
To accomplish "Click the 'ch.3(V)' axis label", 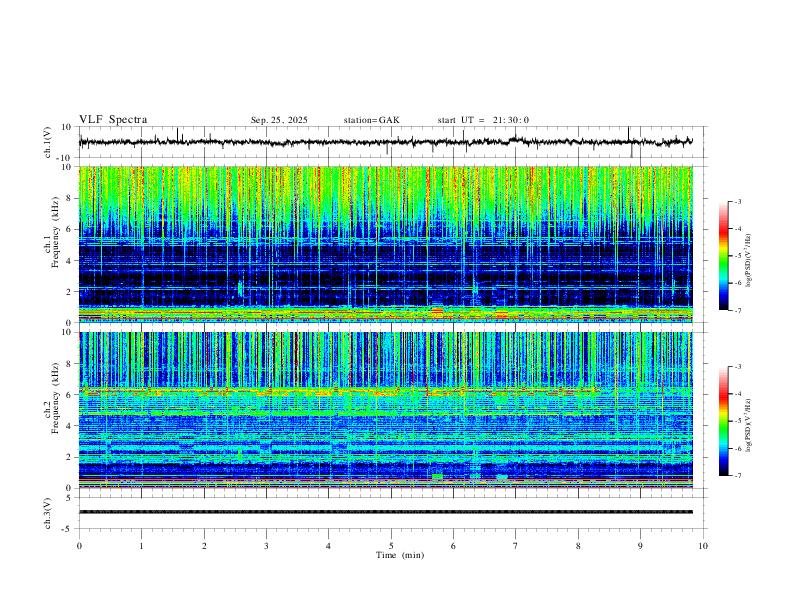I will (48, 514).
